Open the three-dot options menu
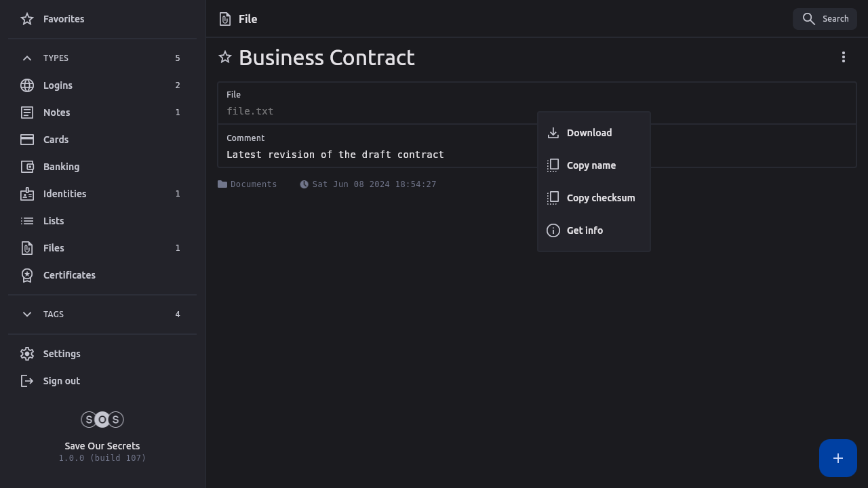 click(843, 58)
